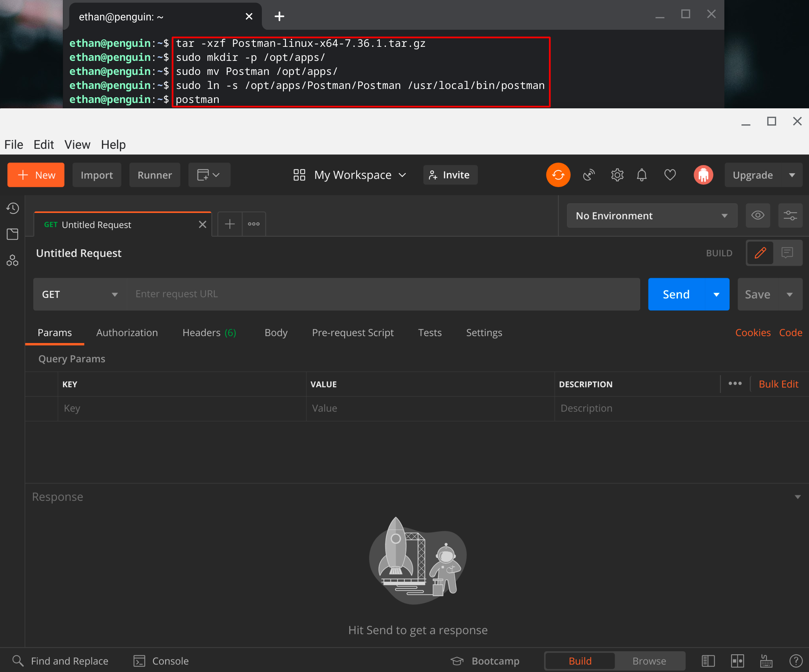The width and height of the screenshot is (809, 672).
Task: Open keyboard shortcuts icon in status bar
Action: [766, 661]
